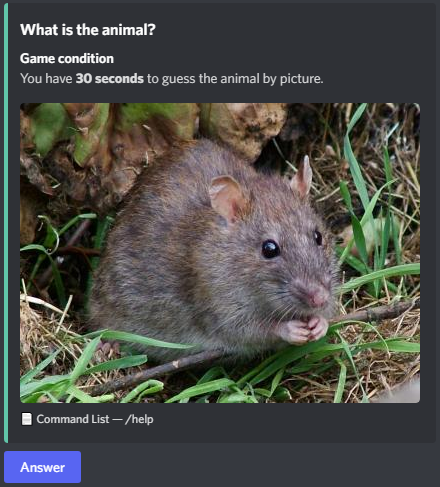Click the rat's farther upright ear

302,177
